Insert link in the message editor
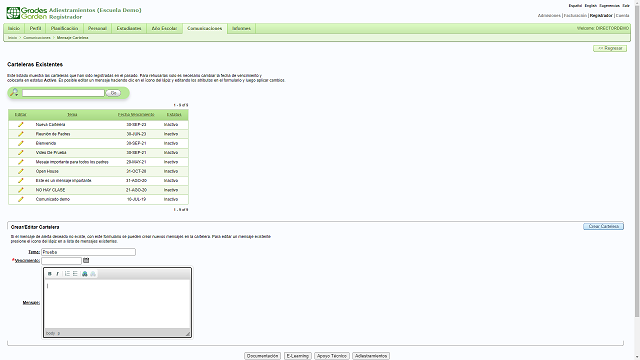640x360 pixels. point(85,274)
